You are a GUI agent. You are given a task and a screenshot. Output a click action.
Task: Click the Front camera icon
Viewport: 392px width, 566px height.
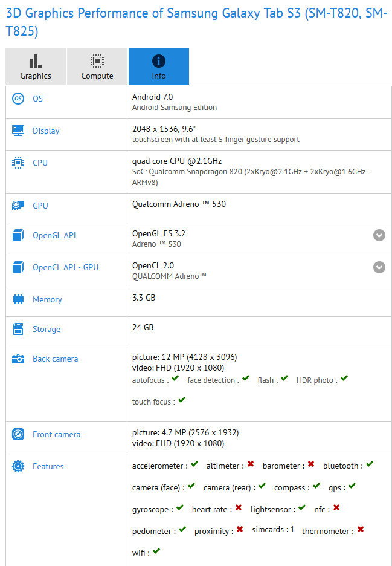coord(19,434)
